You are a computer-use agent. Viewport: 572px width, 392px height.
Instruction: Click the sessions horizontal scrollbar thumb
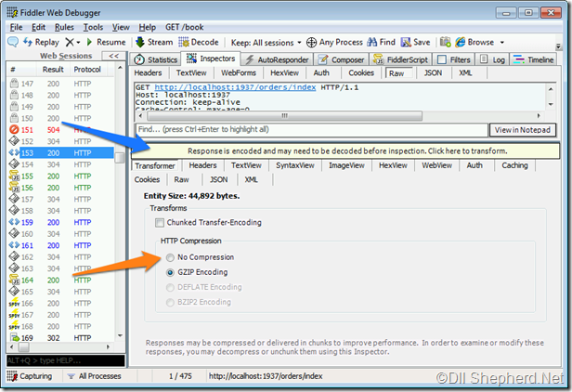click(24, 347)
